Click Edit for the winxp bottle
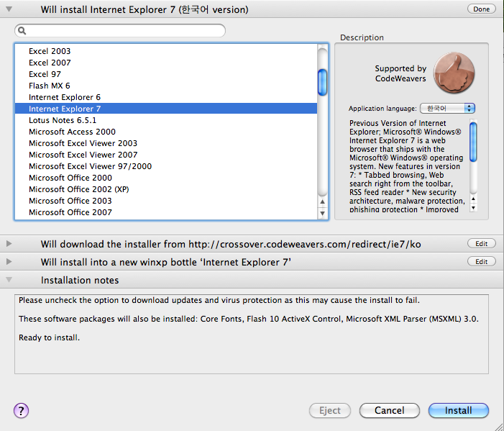The width and height of the screenshot is (504, 431). pyautogui.click(x=481, y=262)
